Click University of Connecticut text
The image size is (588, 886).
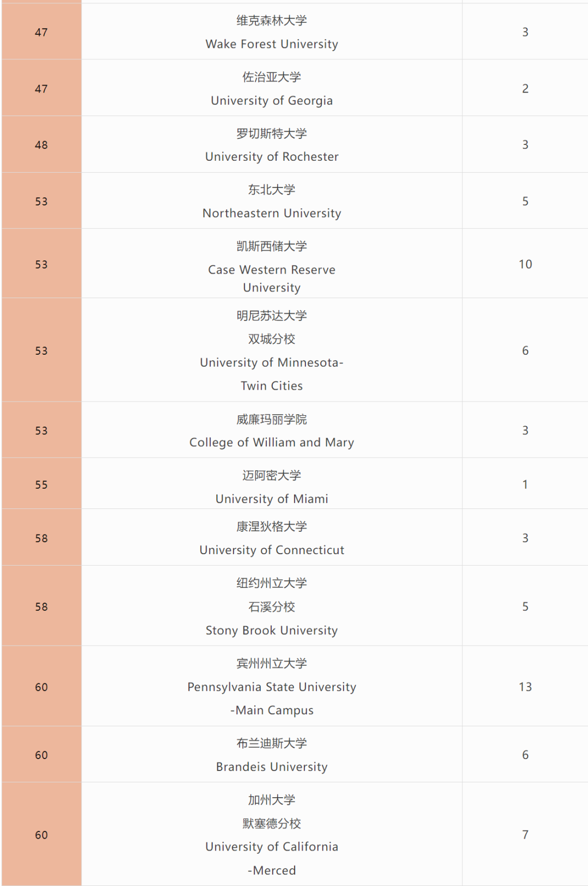(272, 550)
